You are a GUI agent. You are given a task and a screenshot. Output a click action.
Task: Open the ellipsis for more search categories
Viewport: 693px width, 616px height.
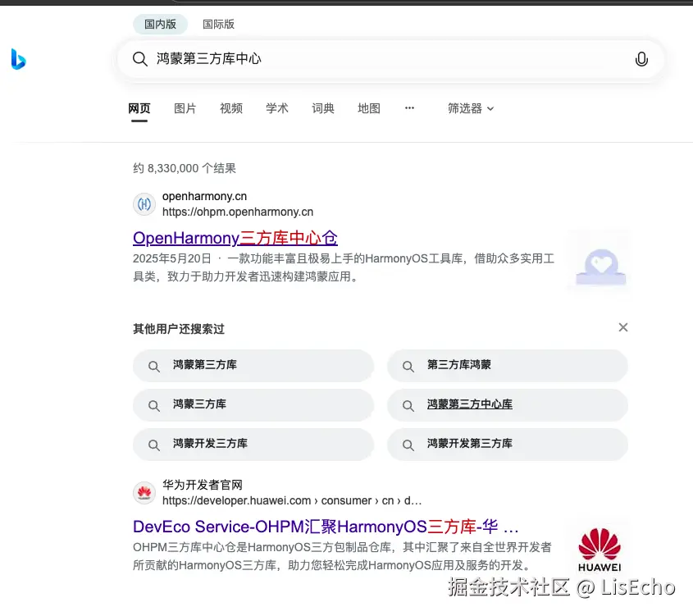point(409,107)
